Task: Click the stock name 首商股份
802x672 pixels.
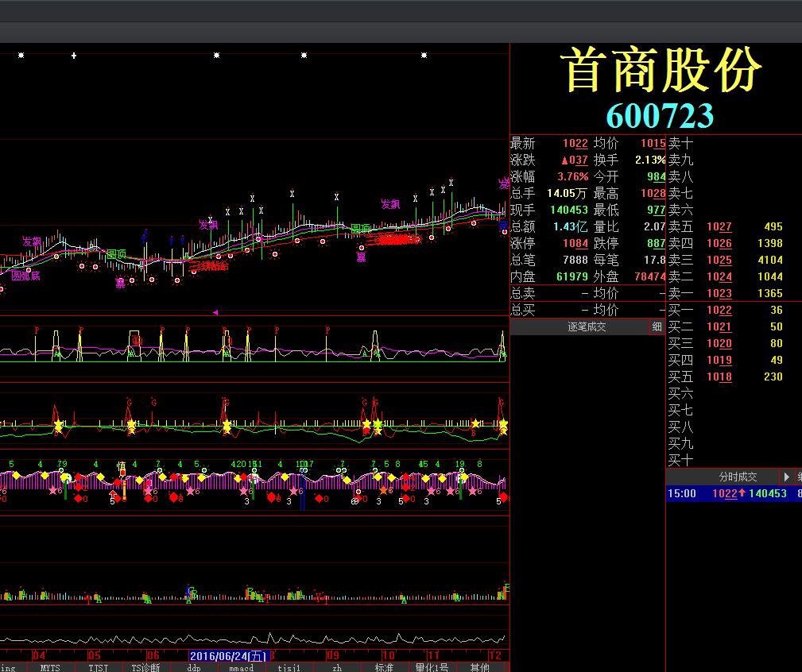Action: (661, 70)
